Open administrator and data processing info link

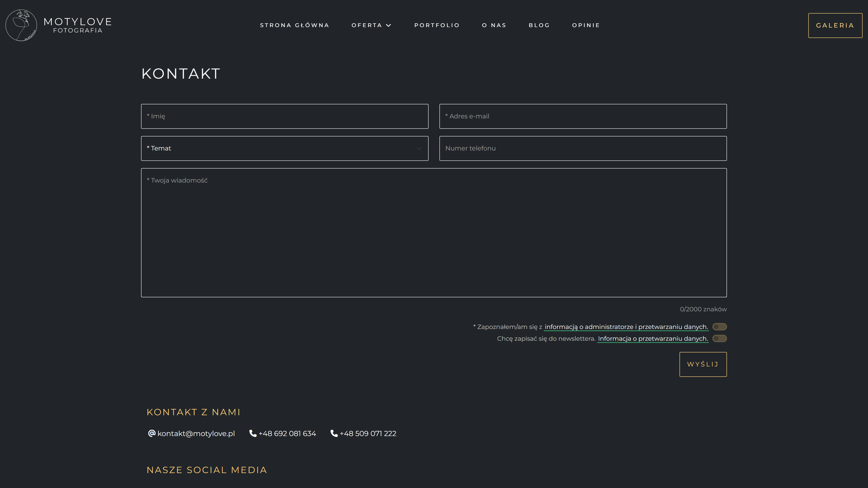(x=626, y=327)
